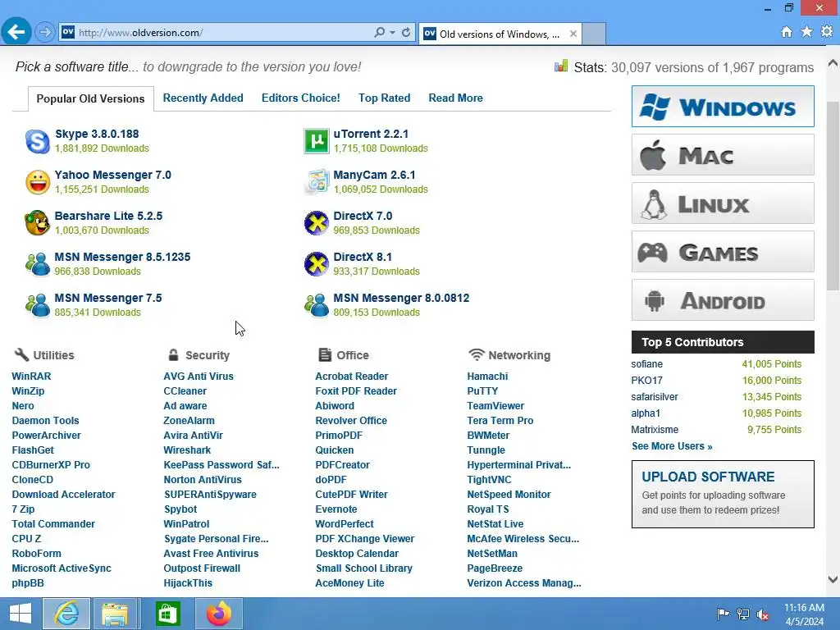Open Internet Explorer from the taskbar
Screen dimensions: 840x630
click(66, 614)
